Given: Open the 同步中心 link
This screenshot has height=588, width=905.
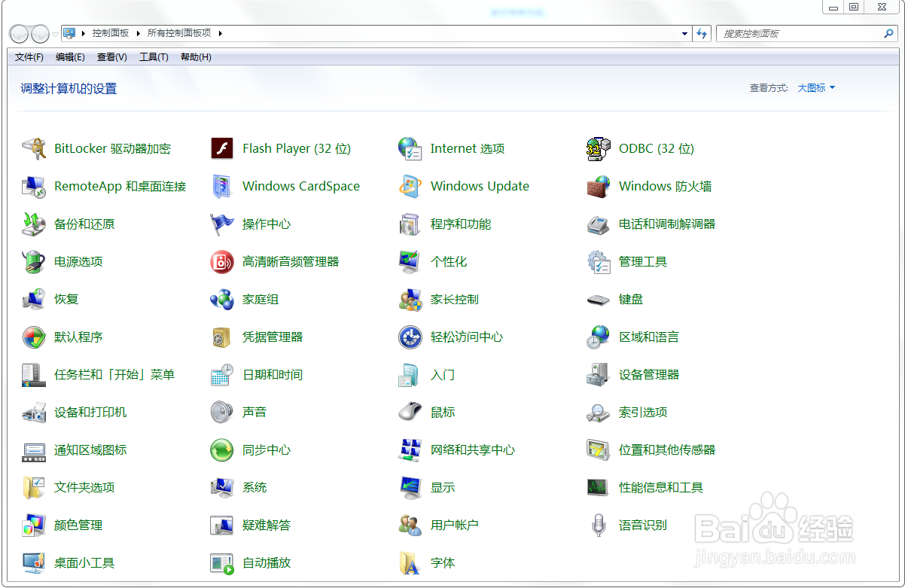Looking at the screenshot, I should click(x=267, y=449).
